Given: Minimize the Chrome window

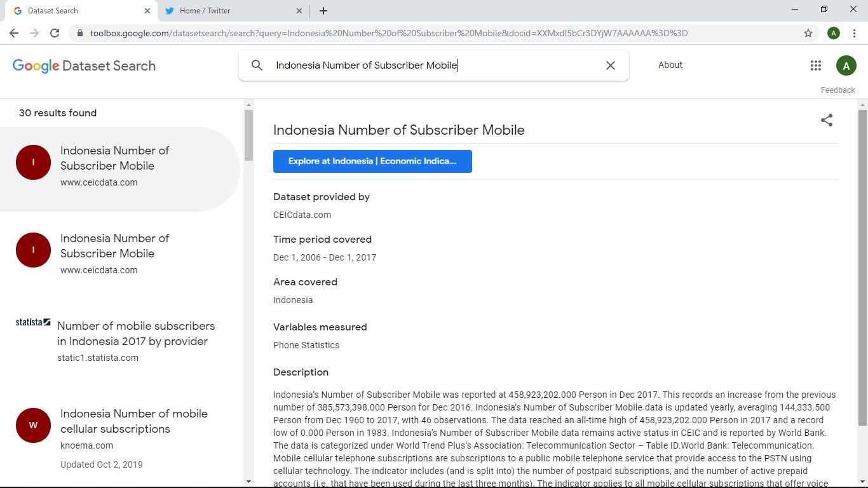Looking at the screenshot, I should pos(795,10).
